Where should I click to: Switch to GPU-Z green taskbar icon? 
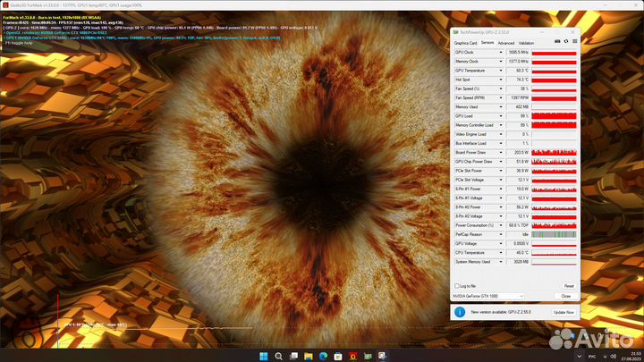368,356
